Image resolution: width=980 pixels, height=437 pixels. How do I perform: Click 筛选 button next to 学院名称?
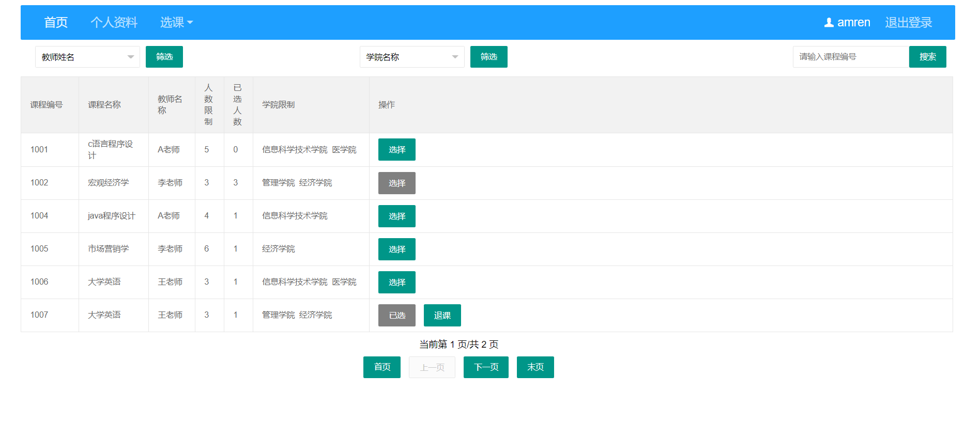point(489,57)
